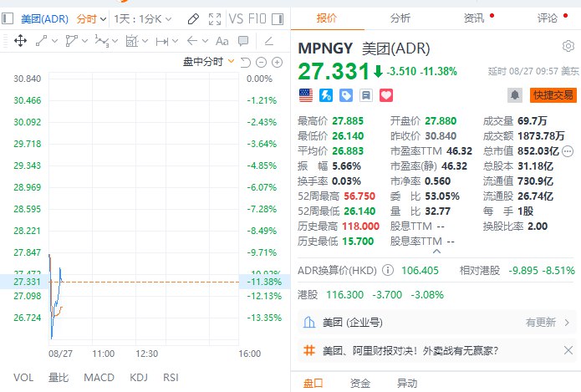Open the 盘中分时 session dropdown
This screenshot has height=392, width=581.
209,62
